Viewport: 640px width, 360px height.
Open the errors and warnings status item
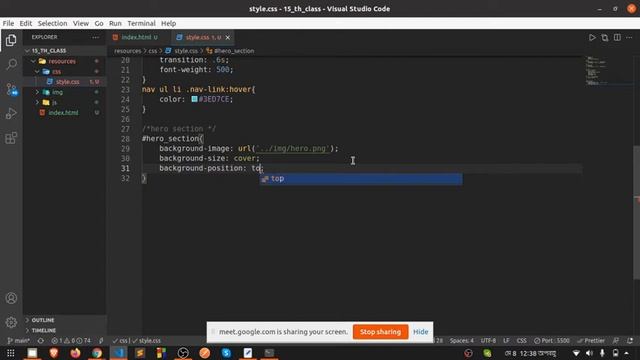coord(71,340)
